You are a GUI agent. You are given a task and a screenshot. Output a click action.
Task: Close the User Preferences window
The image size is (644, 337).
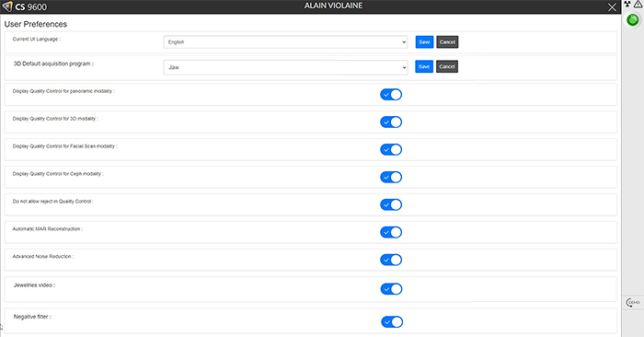point(612,7)
